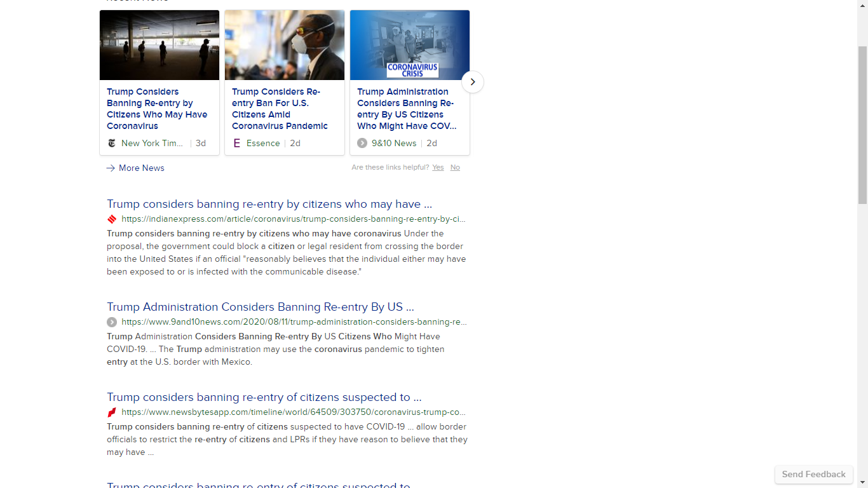This screenshot has height=488, width=868.
Task: Click the NewsBytes result snippet text
Action: [287, 439]
